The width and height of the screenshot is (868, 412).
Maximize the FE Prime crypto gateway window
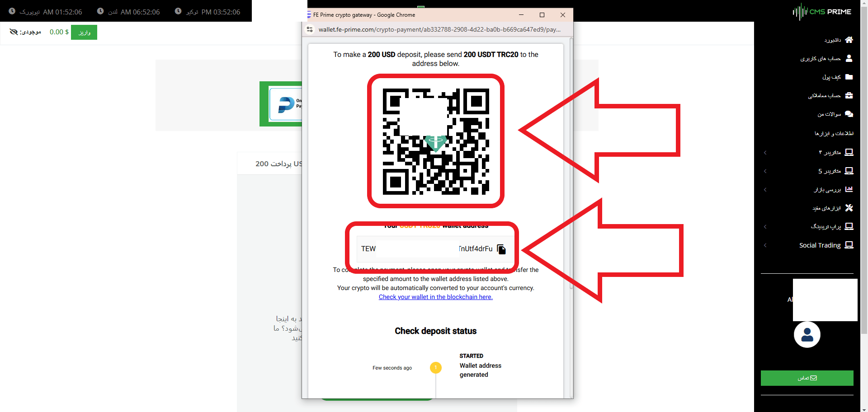pyautogui.click(x=542, y=15)
